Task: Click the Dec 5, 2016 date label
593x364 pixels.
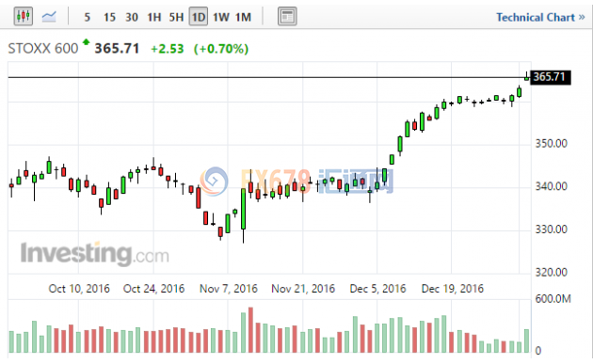Action: (x=377, y=289)
